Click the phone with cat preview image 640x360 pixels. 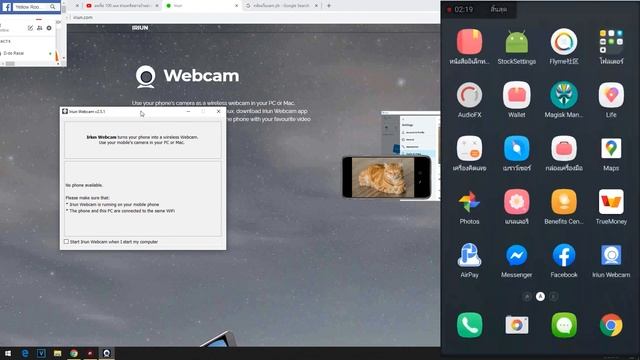[387, 177]
